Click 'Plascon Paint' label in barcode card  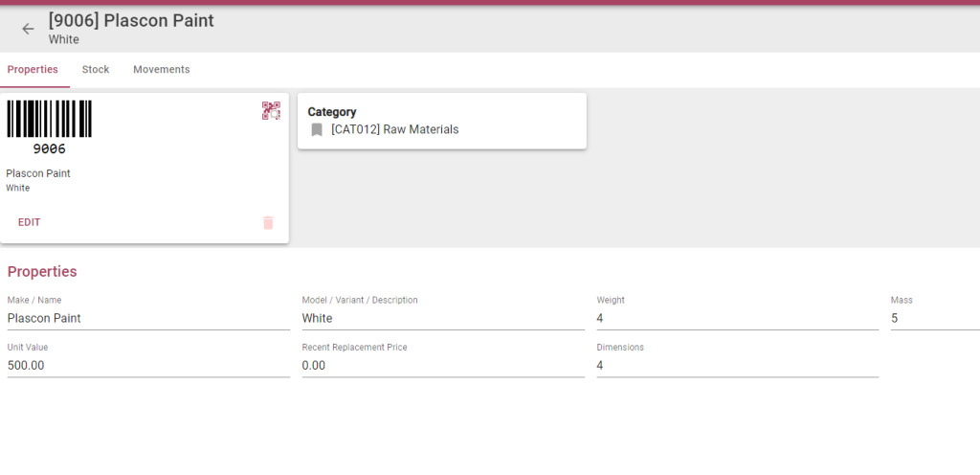coord(38,173)
